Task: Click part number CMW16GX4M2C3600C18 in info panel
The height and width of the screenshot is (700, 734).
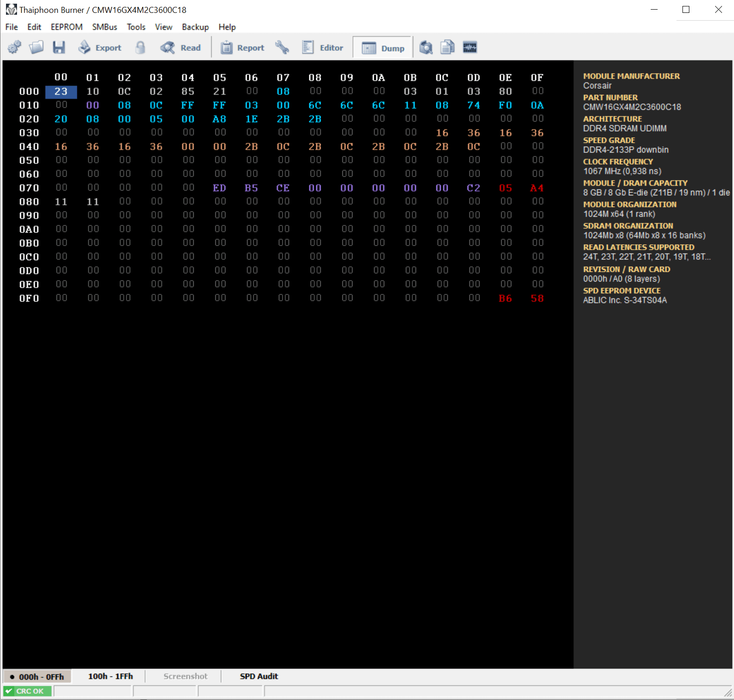Action: (x=632, y=107)
